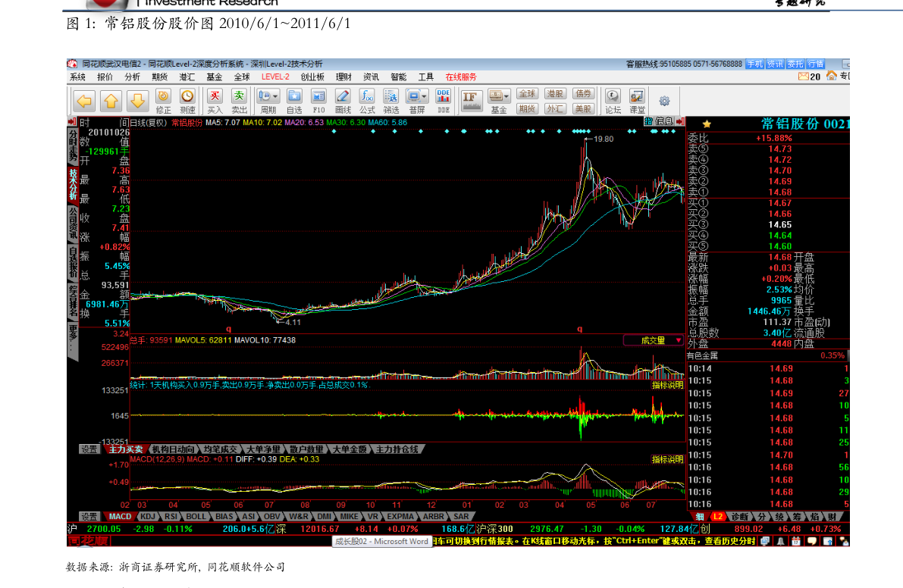The image size is (903, 588).
Task: Click the speech bubble icon in status bar
Action: pyautogui.click(x=811, y=541)
